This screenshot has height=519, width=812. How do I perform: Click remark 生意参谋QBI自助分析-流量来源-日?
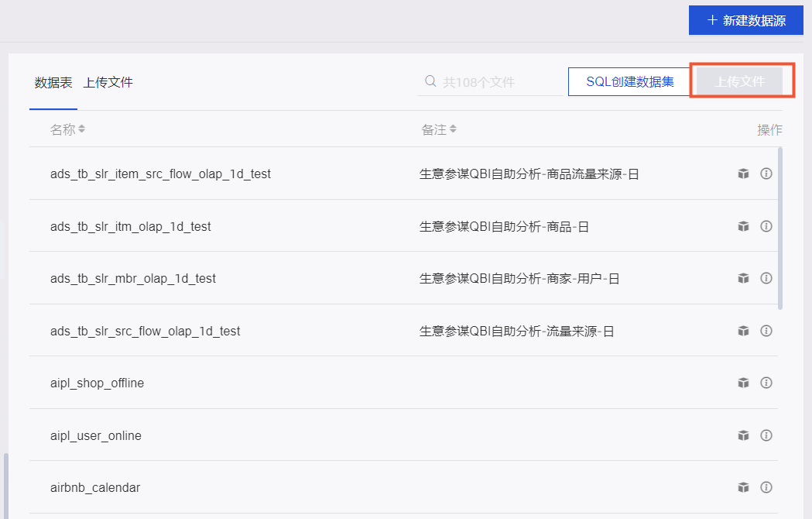click(x=516, y=331)
